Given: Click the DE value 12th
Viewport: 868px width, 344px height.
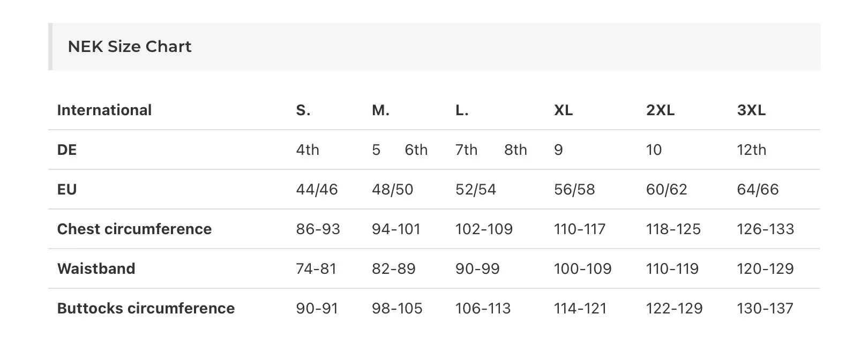Looking at the screenshot, I should pyautogui.click(x=751, y=149).
